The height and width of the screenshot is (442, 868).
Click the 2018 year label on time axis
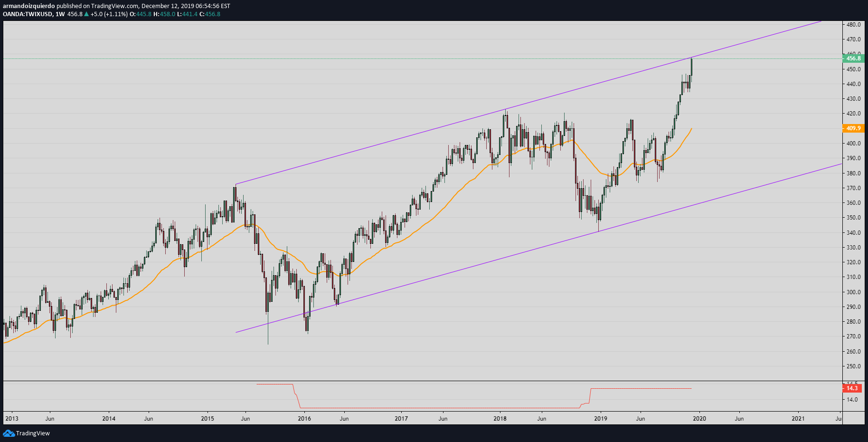pos(500,419)
